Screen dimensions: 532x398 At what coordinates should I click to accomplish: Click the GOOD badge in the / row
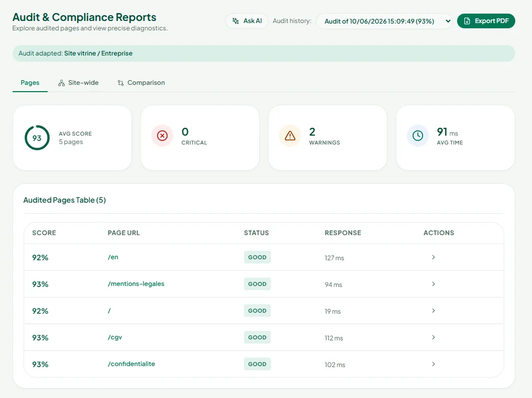(x=257, y=311)
